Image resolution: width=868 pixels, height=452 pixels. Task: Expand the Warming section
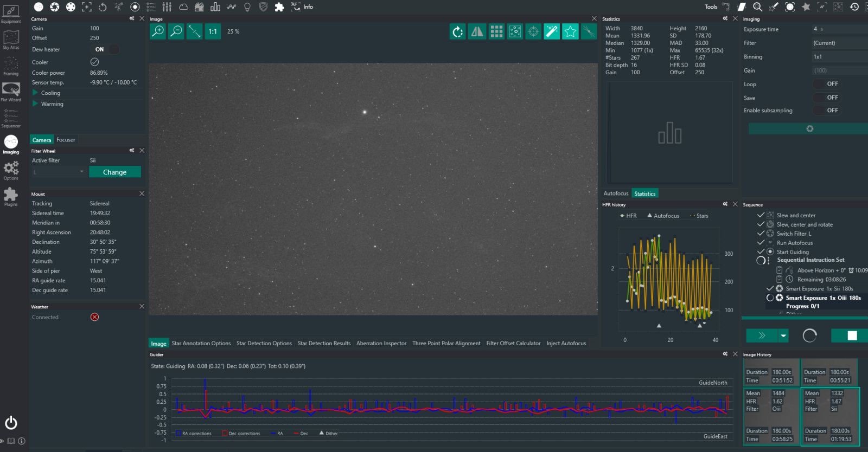pos(36,104)
